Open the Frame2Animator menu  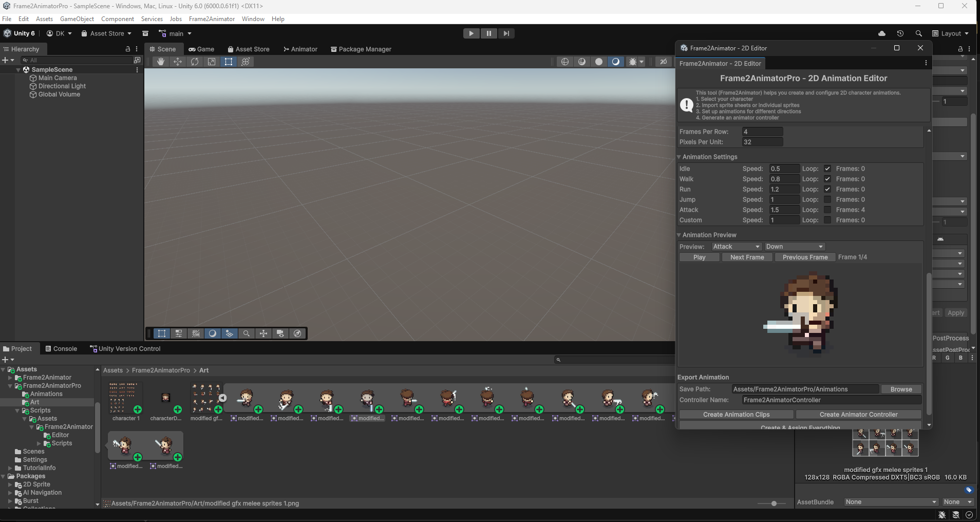[212, 19]
